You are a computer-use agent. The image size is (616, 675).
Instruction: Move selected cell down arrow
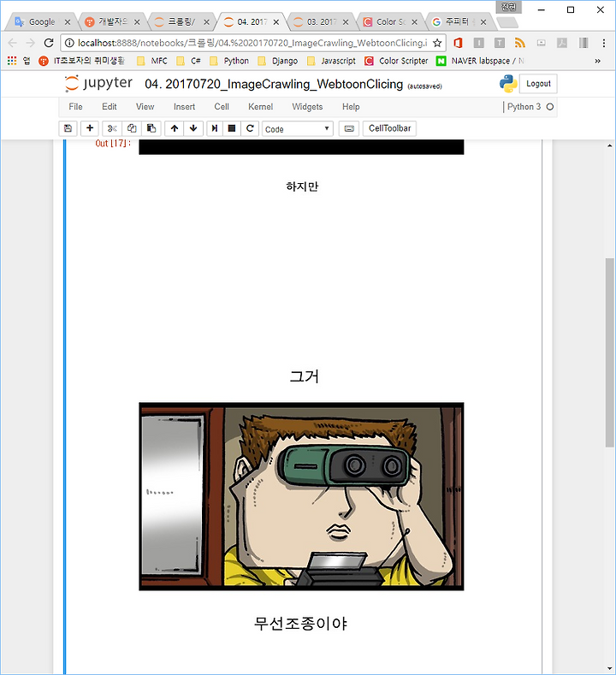[x=193, y=128]
